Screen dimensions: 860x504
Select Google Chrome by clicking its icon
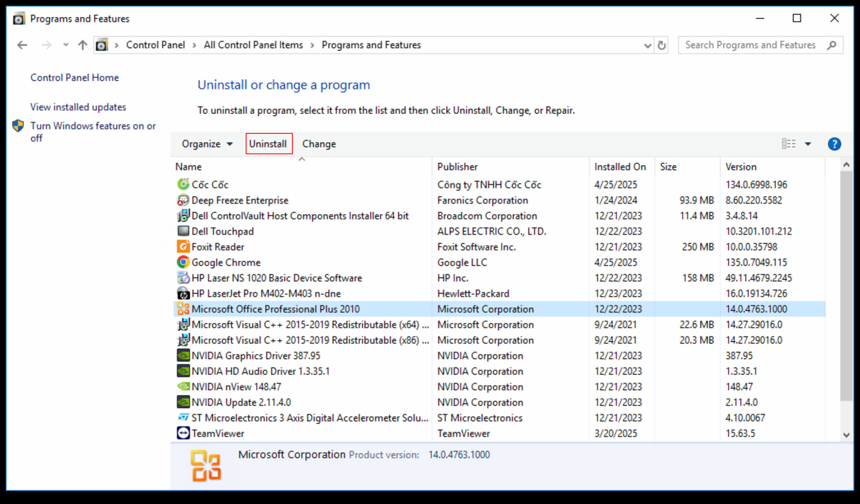(183, 262)
